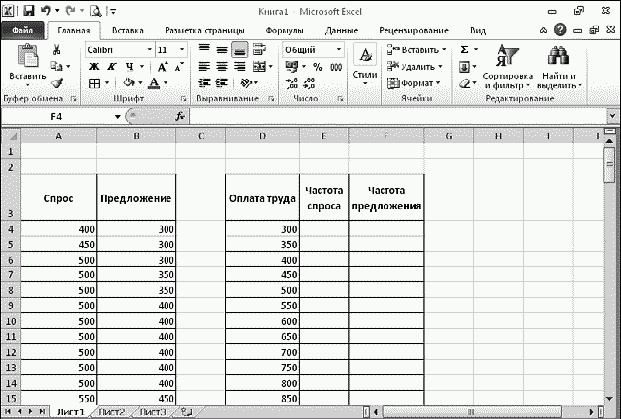Screen dimensions: 621x419
Task: Toggle Wrap Text icon
Action: click(259, 50)
